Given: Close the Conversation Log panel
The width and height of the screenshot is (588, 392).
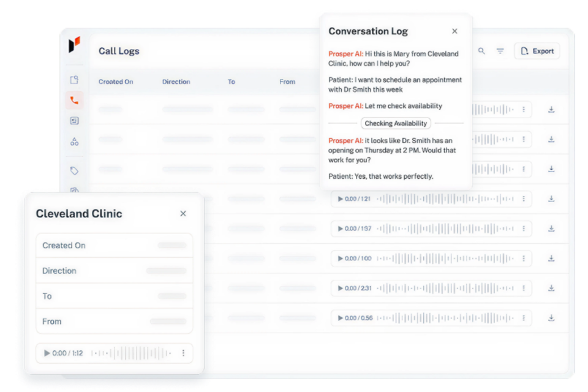Looking at the screenshot, I should pos(454,31).
